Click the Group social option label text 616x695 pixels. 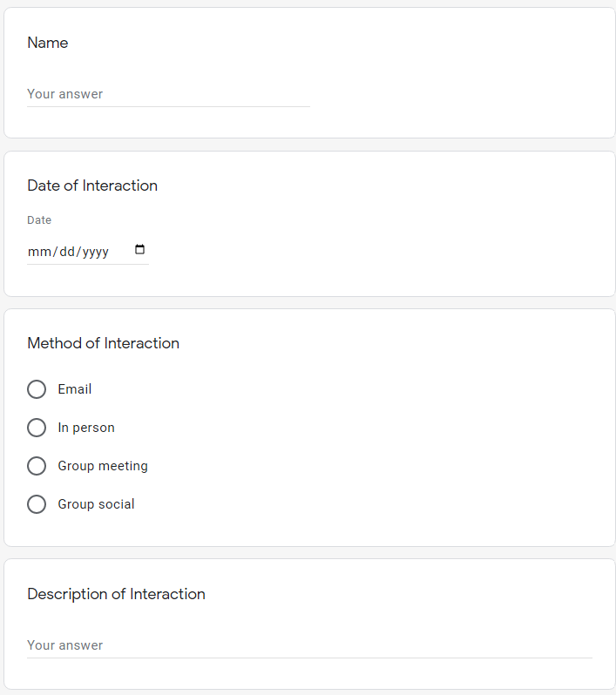pos(96,504)
